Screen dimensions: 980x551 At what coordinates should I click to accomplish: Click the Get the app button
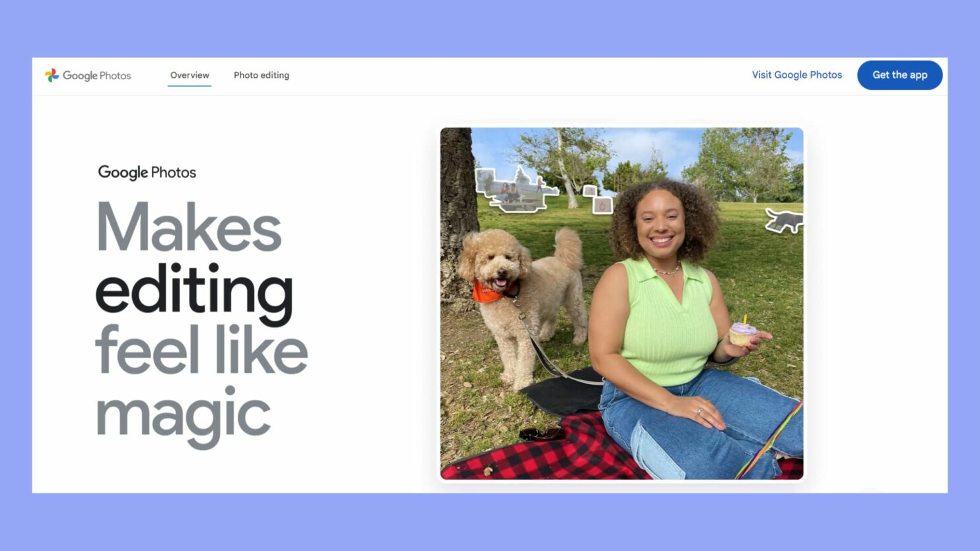[899, 75]
